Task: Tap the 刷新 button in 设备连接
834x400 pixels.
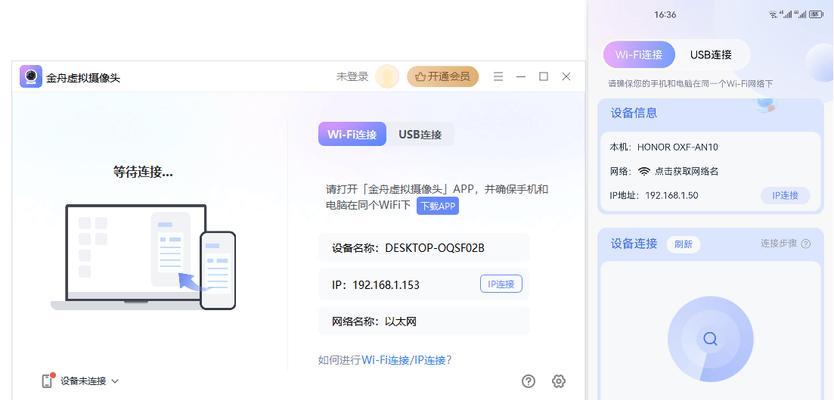Action: point(683,244)
